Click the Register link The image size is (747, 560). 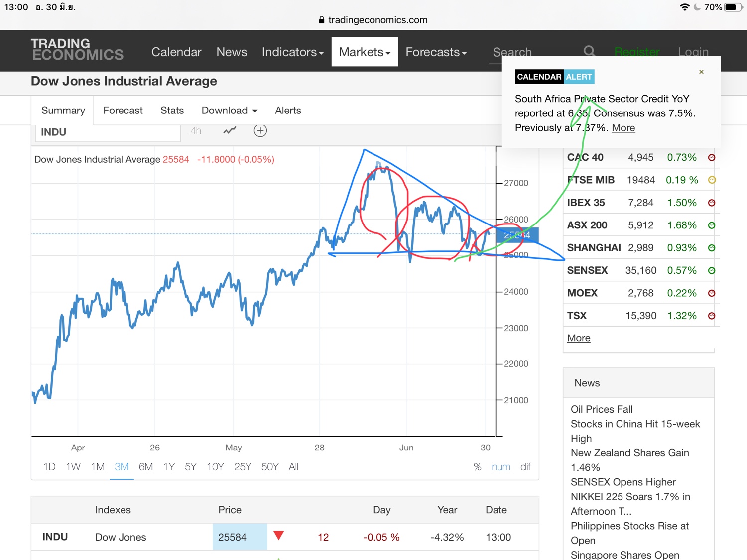coord(637,52)
